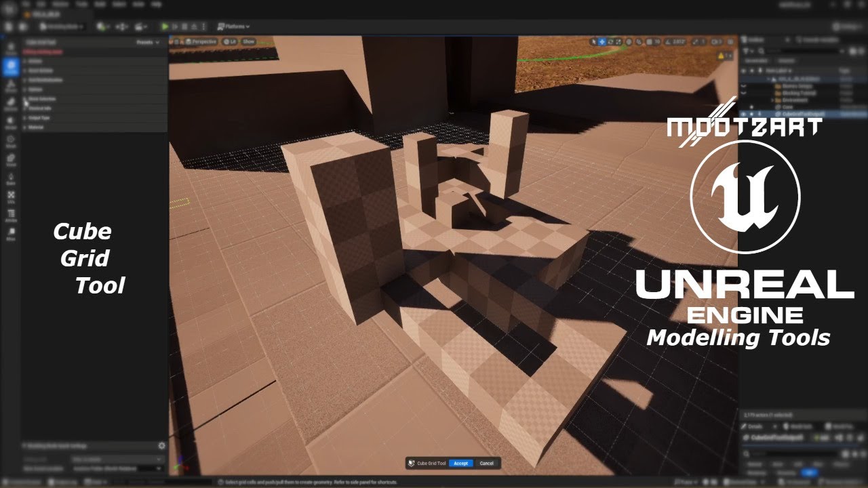Image resolution: width=868 pixels, height=488 pixels.
Task: Open the Perspective view dropdown
Action: click(x=201, y=41)
